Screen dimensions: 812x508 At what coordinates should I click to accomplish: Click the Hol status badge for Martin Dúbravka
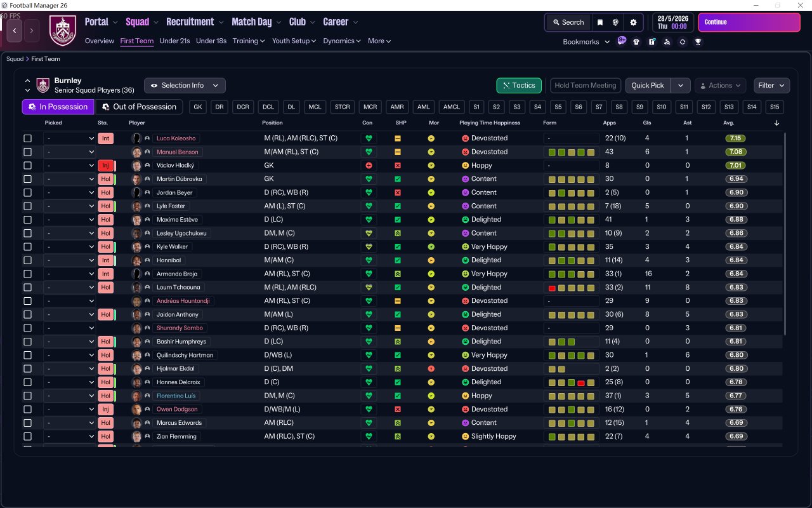105,179
